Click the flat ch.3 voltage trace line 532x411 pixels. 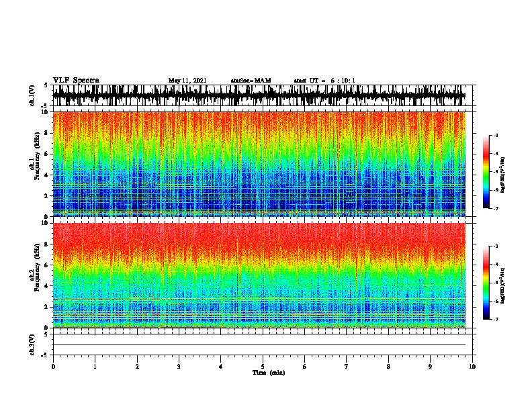(259, 345)
